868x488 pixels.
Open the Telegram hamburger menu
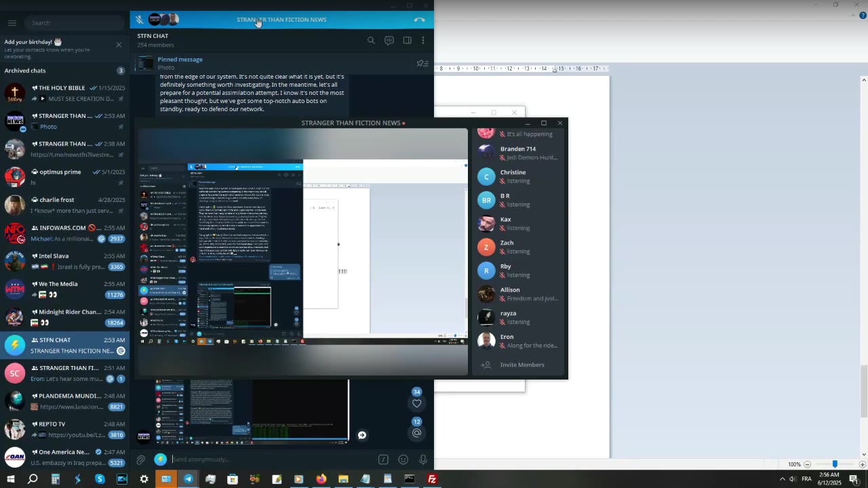[12, 22]
